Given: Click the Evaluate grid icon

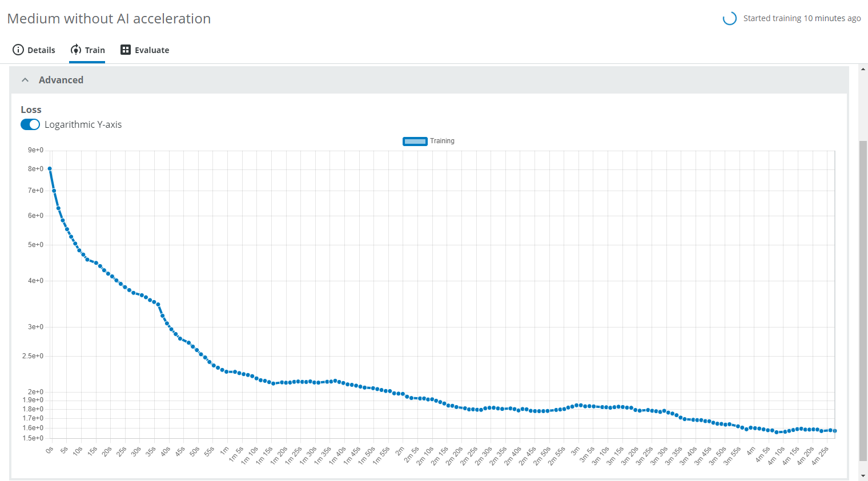Looking at the screenshot, I should 126,50.
